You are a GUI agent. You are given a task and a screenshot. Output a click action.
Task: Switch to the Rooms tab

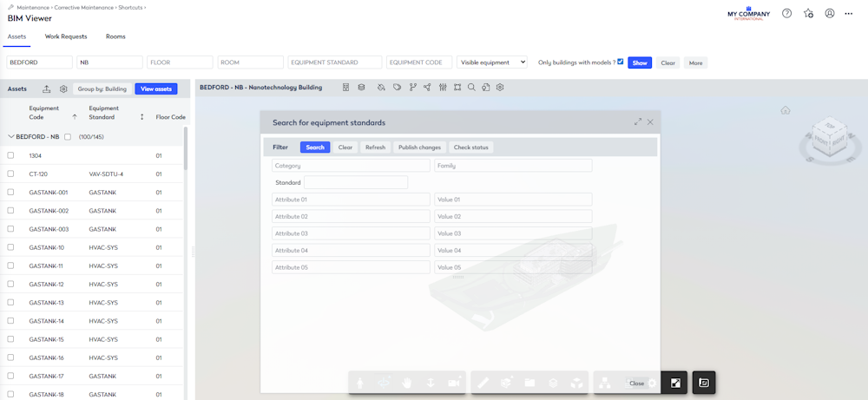click(115, 36)
